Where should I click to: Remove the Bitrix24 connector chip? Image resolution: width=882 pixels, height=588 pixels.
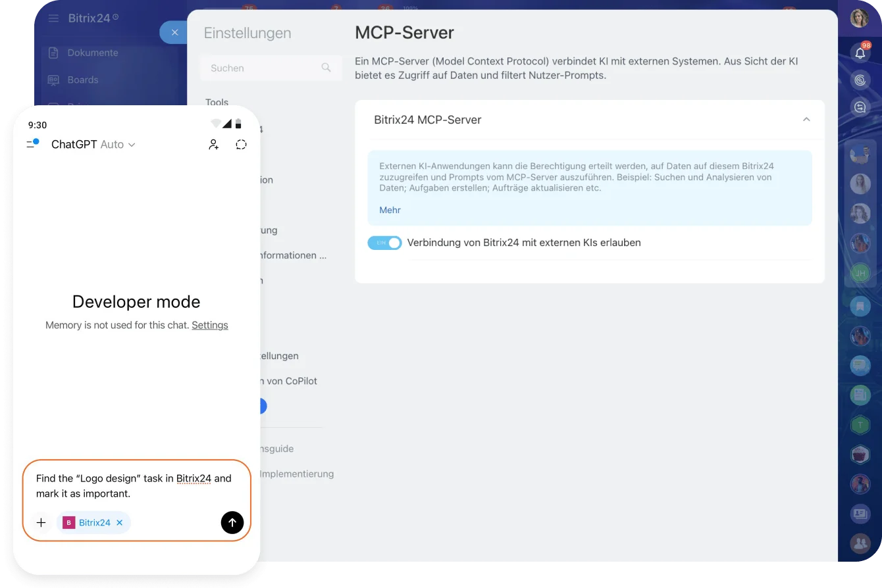120,523
